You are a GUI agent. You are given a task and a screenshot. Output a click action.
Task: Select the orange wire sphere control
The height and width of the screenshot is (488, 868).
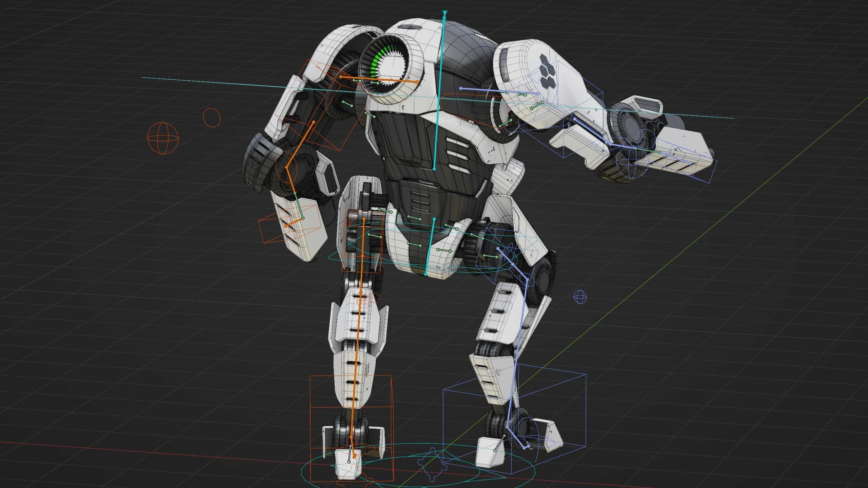163,138
